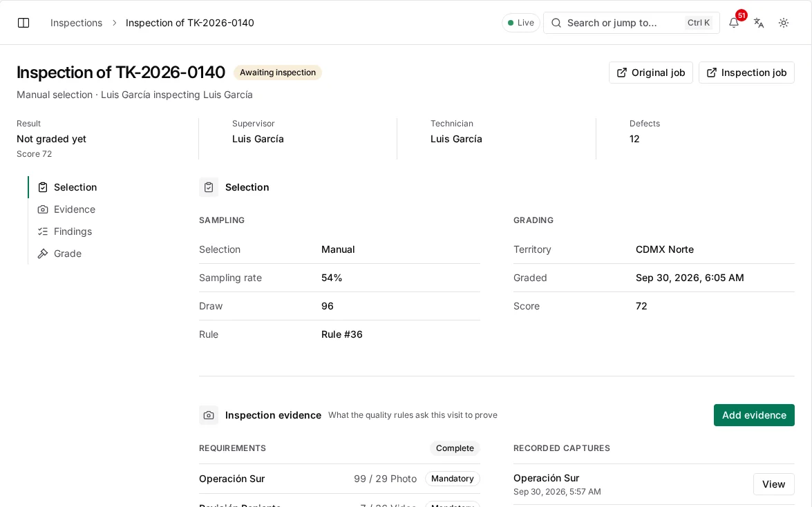Open the language translation icon
The image size is (812, 507).
pos(759,23)
